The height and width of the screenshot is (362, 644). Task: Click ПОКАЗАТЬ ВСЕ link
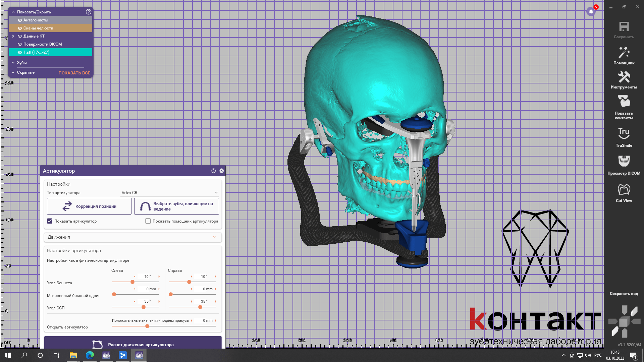coord(74,73)
